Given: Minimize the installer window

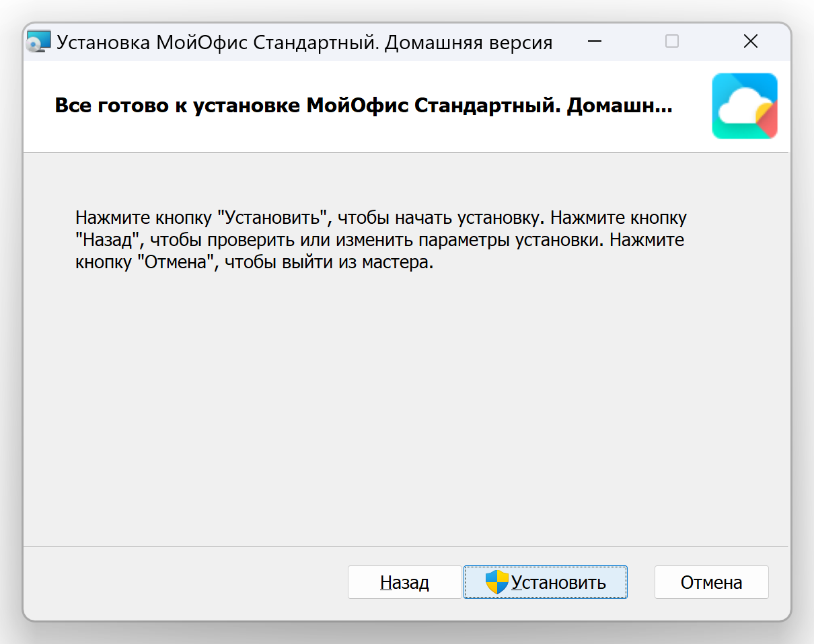Looking at the screenshot, I should (x=594, y=42).
